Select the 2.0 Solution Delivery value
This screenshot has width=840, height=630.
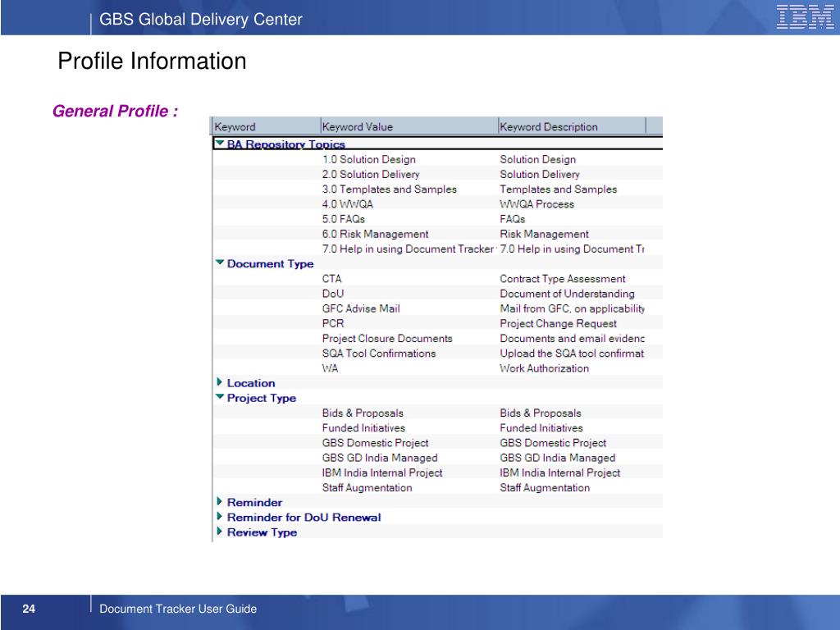[371, 174]
